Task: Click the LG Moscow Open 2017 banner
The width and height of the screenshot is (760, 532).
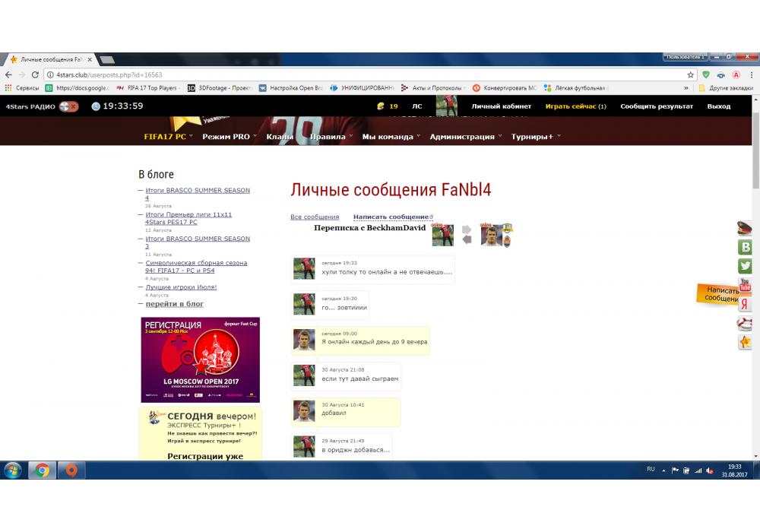Action: (201, 359)
